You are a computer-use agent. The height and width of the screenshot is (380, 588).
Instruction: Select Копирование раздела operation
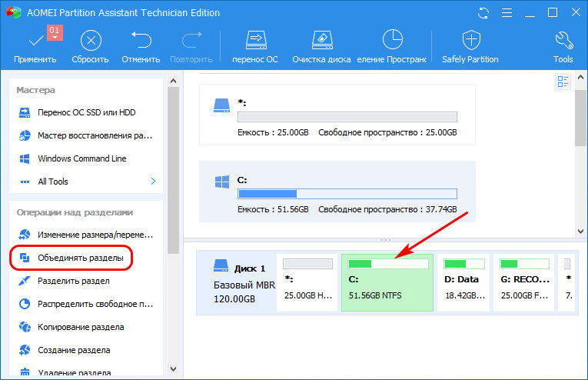tap(71, 327)
